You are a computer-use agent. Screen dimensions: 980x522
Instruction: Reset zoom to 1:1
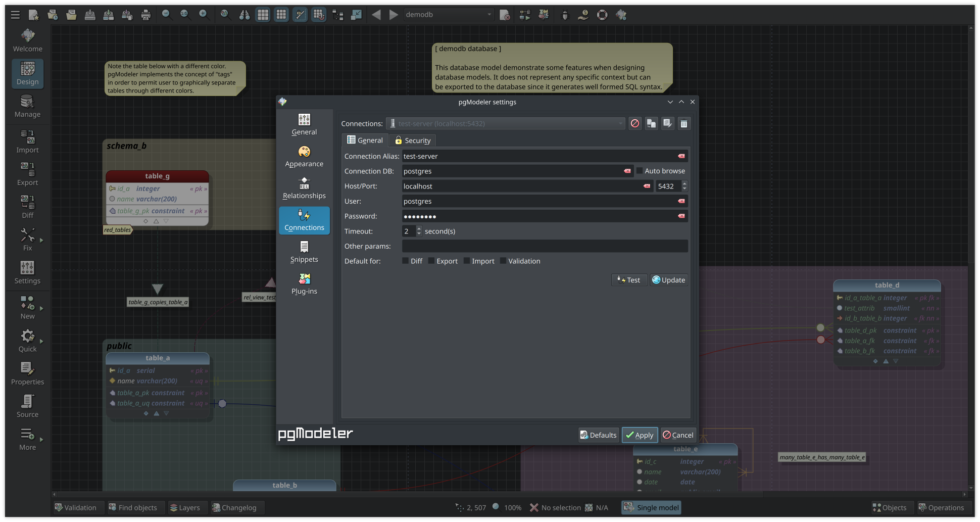185,15
